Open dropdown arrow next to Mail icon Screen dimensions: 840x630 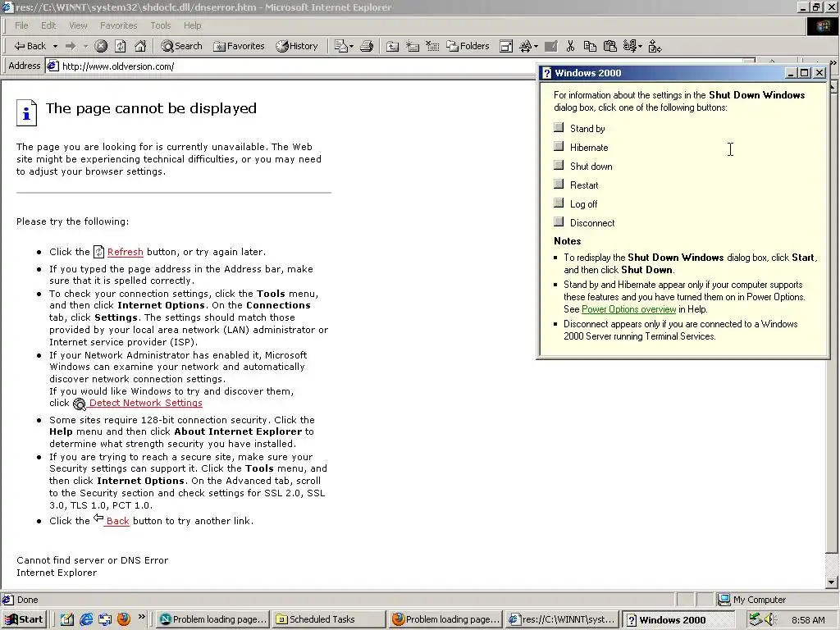click(351, 47)
